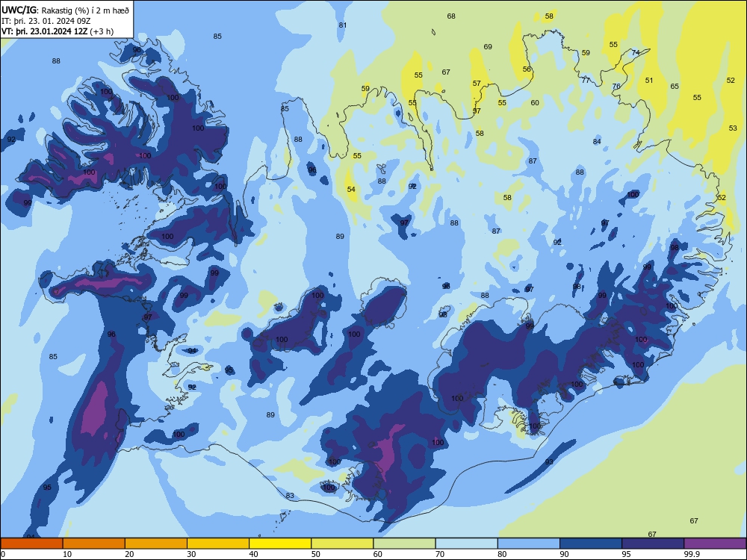
Task: Click the map value '53' near the east edge
Action: point(733,128)
